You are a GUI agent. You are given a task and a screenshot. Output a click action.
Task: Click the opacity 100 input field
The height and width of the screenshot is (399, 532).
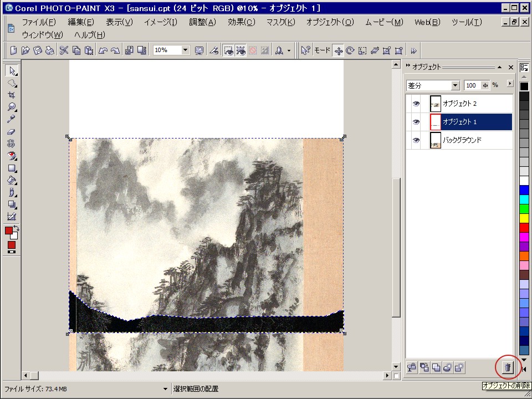pyautogui.click(x=473, y=85)
